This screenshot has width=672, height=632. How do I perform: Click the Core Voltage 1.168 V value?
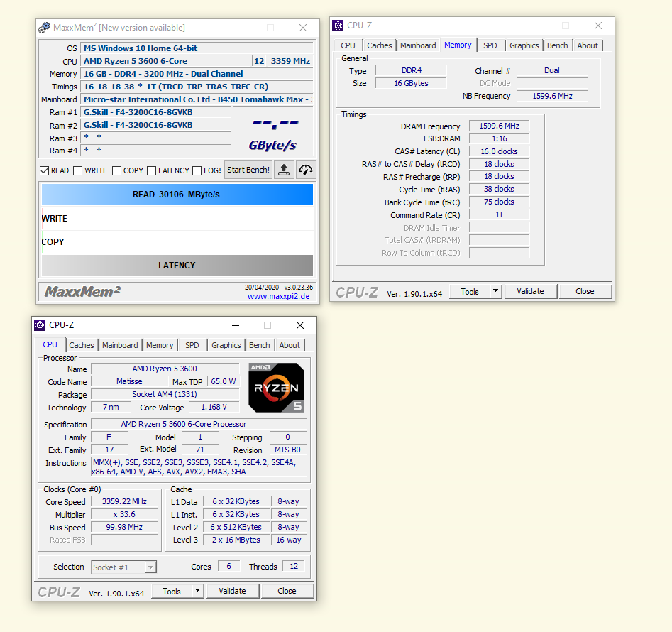coord(214,408)
